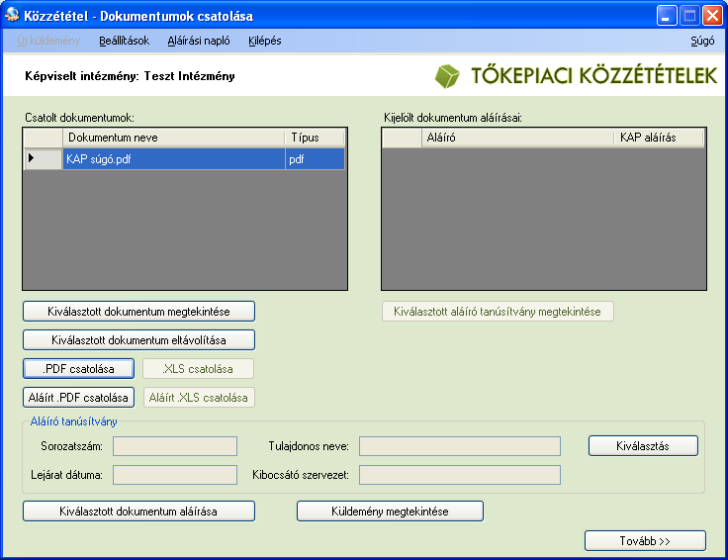Image resolution: width=728 pixels, height=560 pixels.
Task: Open the Súgó help menu
Action: coord(702,41)
